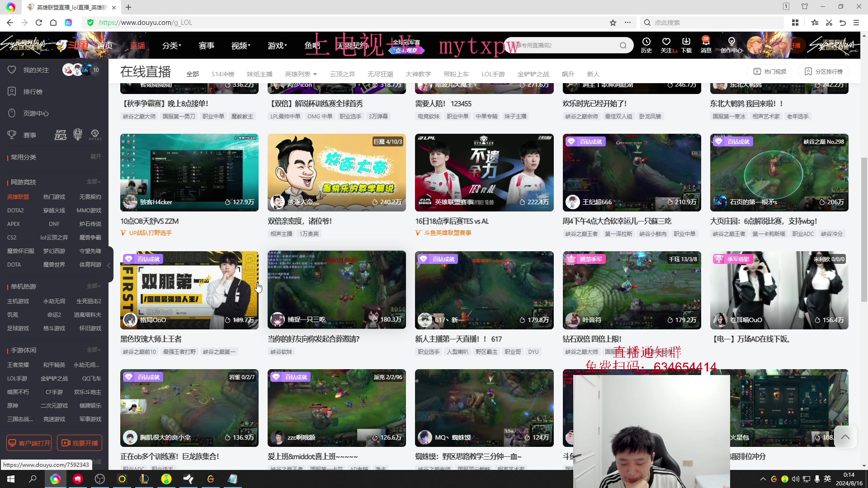The height and width of the screenshot is (488, 868).
Task: Select the 妹纸主播 filter tab
Action: pos(259,74)
